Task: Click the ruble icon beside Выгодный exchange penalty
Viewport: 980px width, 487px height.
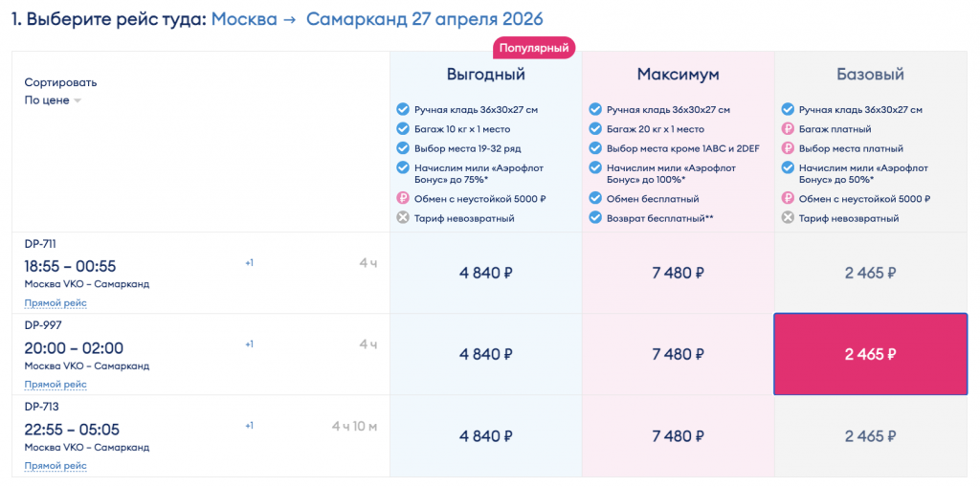Action: 403,199
